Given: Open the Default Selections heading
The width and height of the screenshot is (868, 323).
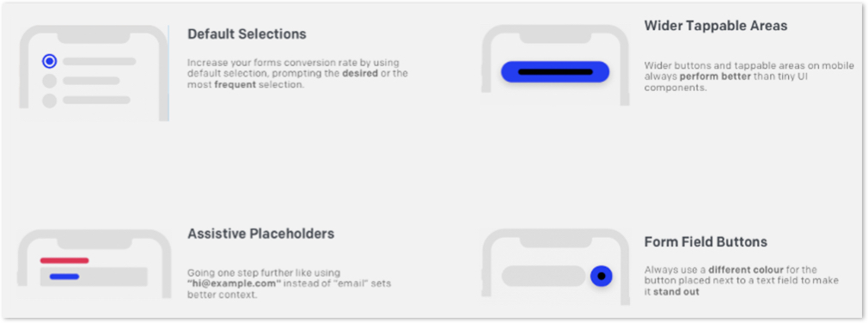Looking at the screenshot, I should click(247, 34).
